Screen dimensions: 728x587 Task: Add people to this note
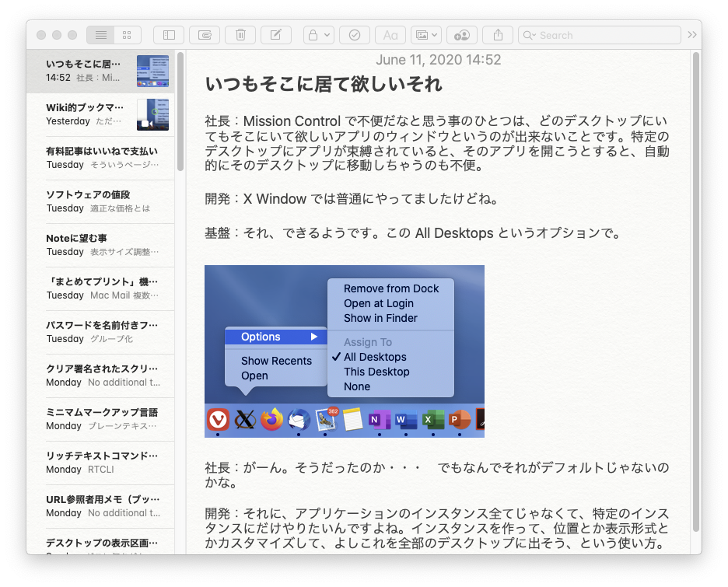462,35
